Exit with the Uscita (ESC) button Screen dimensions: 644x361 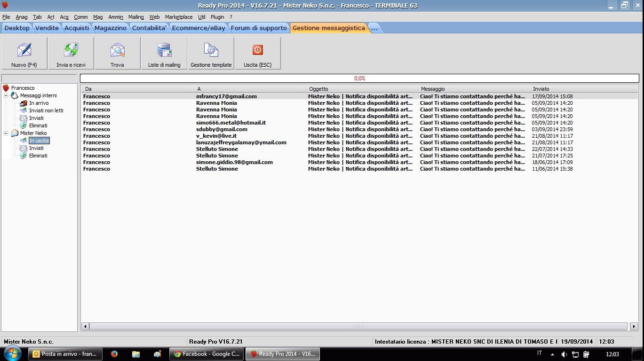(258, 54)
